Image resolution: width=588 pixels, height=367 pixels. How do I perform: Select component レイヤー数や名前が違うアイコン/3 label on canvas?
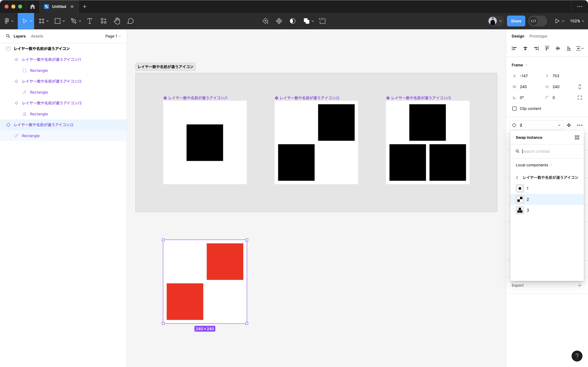(x=418, y=98)
